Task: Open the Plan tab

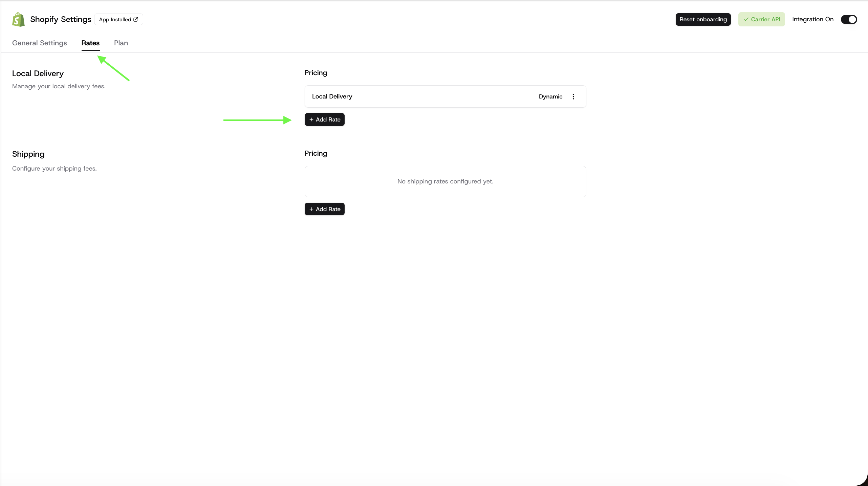Action: click(x=121, y=43)
